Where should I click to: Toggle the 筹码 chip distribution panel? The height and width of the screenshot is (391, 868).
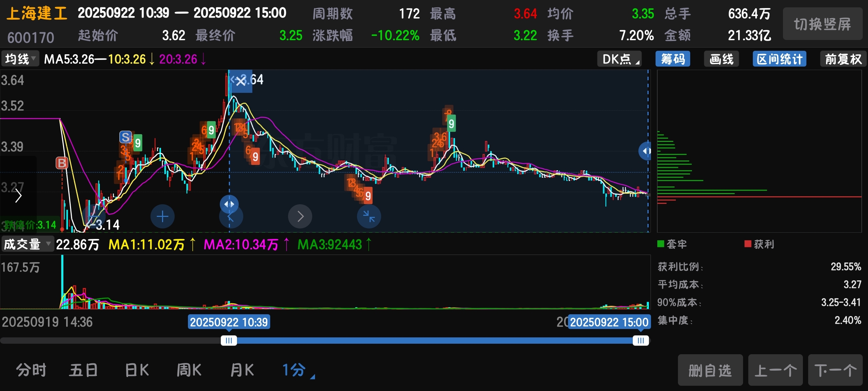pyautogui.click(x=673, y=59)
